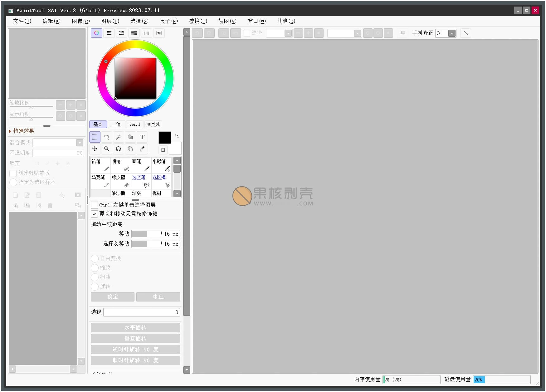Choose the 铅笔 brush
This screenshot has height=392, width=546.
pos(100,165)
